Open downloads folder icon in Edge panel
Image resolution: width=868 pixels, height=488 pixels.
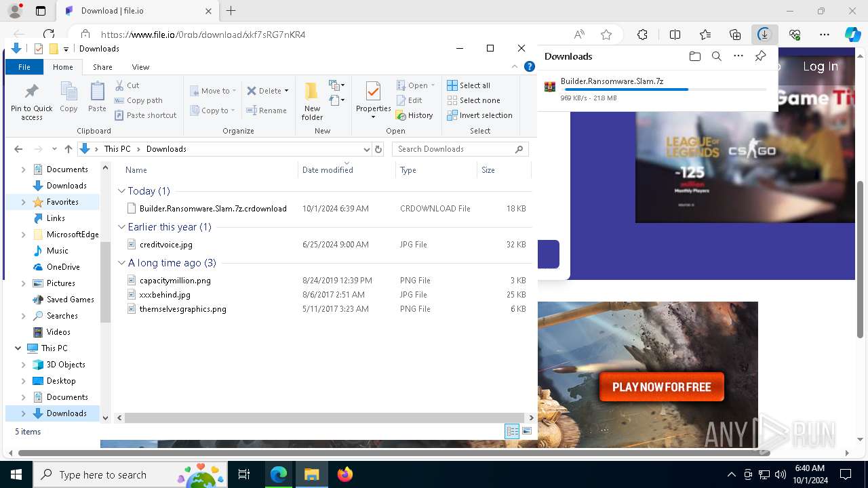pos(694,56)
